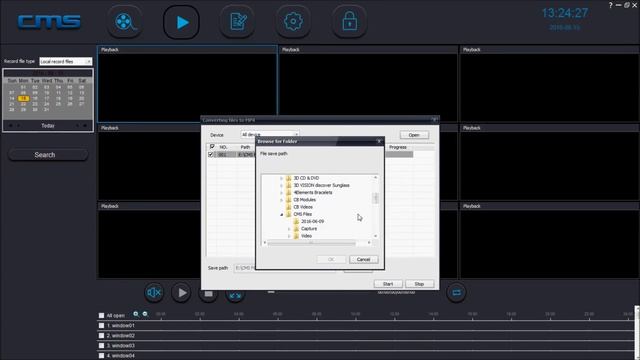Screen dimensions: 640x360
Task: Click the loop icon right of the playback controls
Action: (456, 293)
